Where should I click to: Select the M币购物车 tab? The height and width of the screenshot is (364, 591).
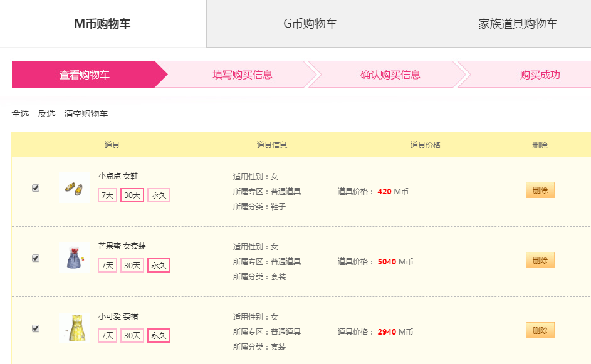pyautogui.click(x=103, y=24)
